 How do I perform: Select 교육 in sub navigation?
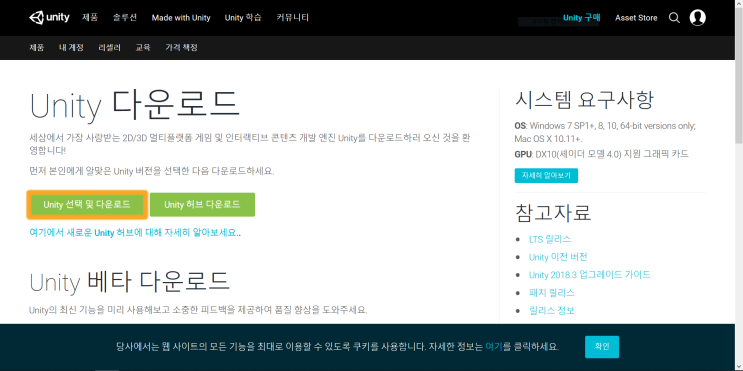pyautogui.click(x=143, y=47)
